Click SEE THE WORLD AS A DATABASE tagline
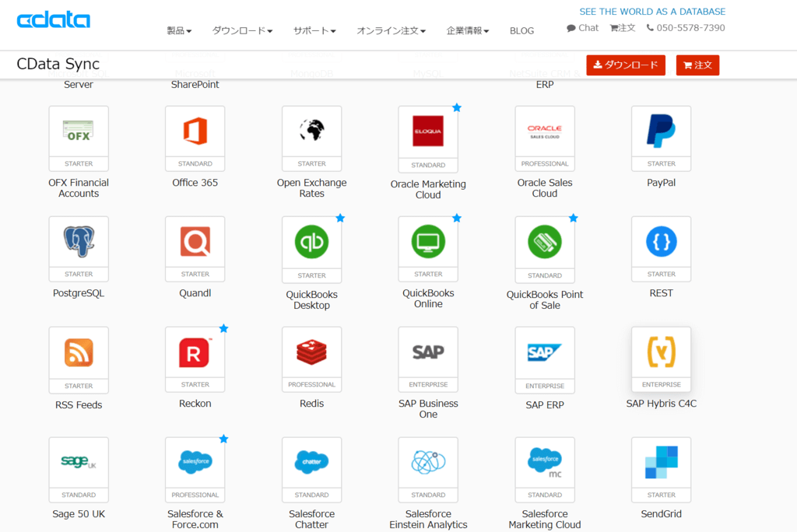797x532 pixels. point(652,11)
